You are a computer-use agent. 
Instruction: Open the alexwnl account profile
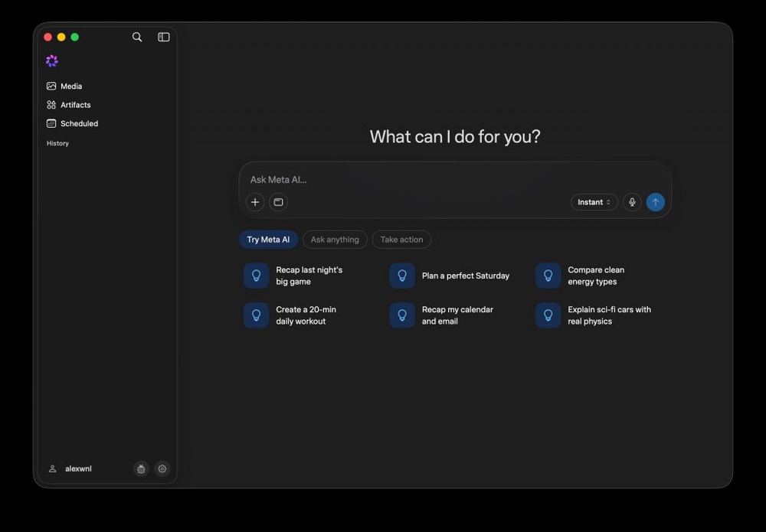pyautogui.click(x=70, y=468)
